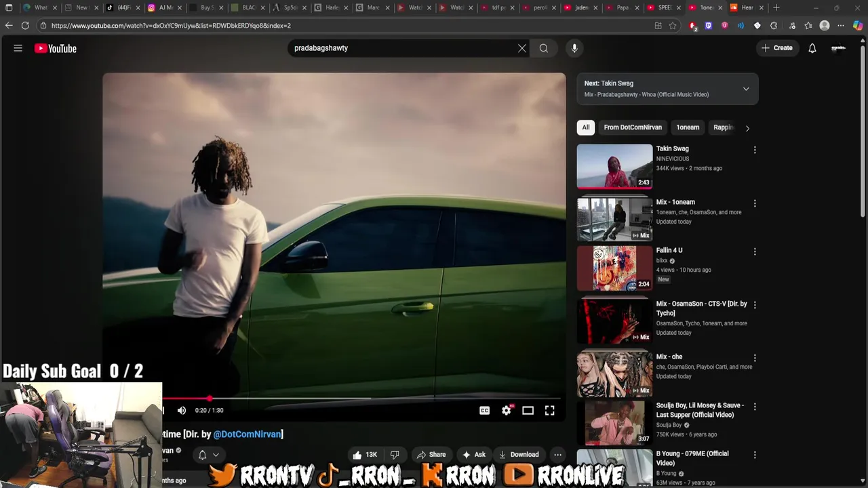Enter fullscreen mode in the player
Viewport: 868px width, 488px height.
pos(550,410)
